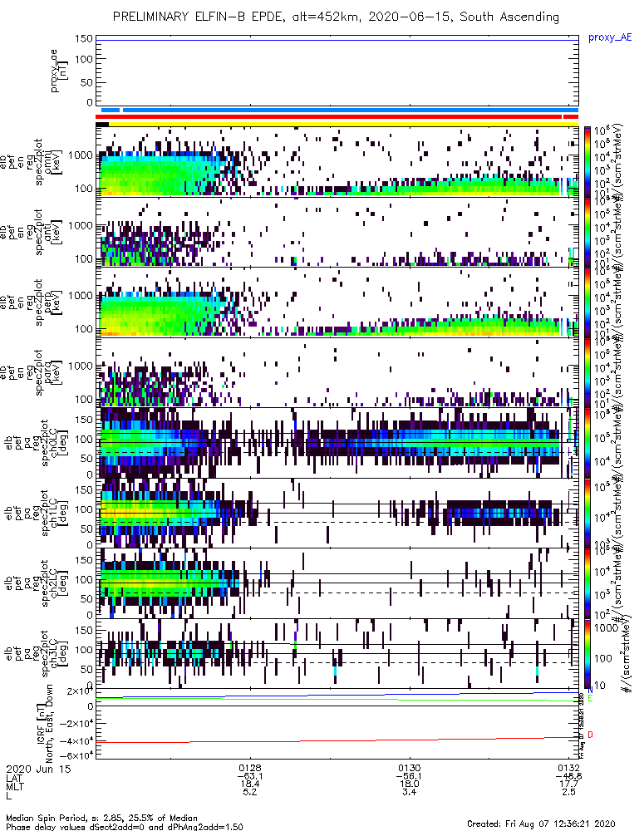Image resolution: width=644 pixels, height=831 pixels.
Task: Click the Phase delay values footer text
Action: point(125,826)
